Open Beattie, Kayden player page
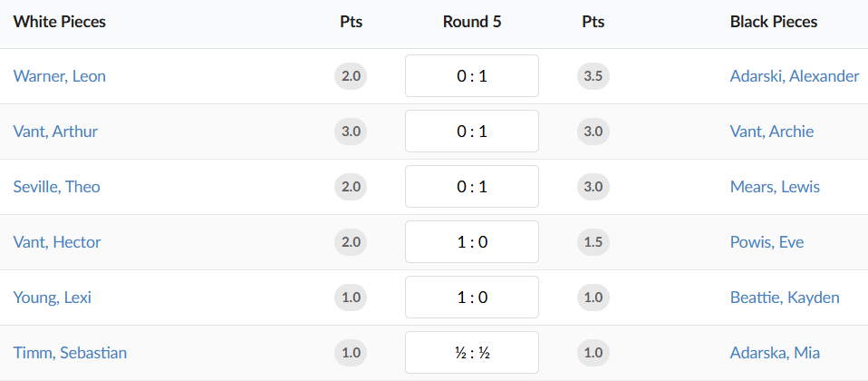 (784, 298)
